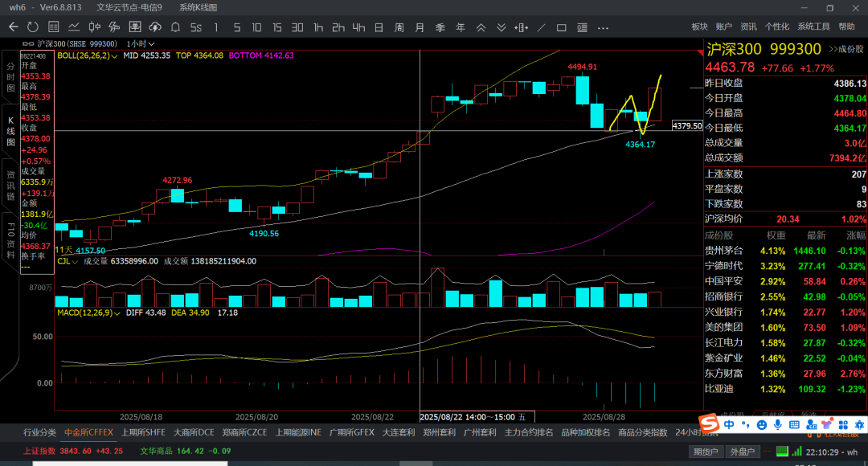Screen dimensions: 868x466
Task: Open the 板块 menu
Action: pyautogui.click(x=700, y=27)
